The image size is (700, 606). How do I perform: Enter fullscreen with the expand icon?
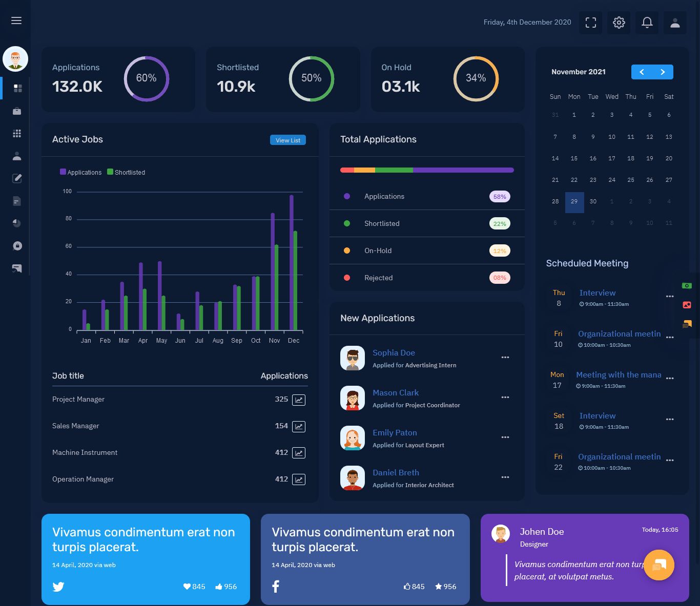[590, 23]
